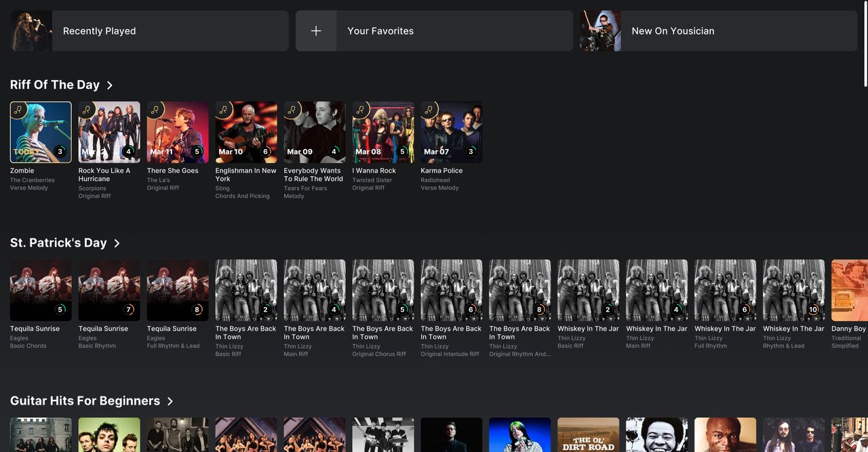Viewport: 868px width, 452px height.
Task: Click the plus icon beside Your Favorites
Action: point(316,30)
